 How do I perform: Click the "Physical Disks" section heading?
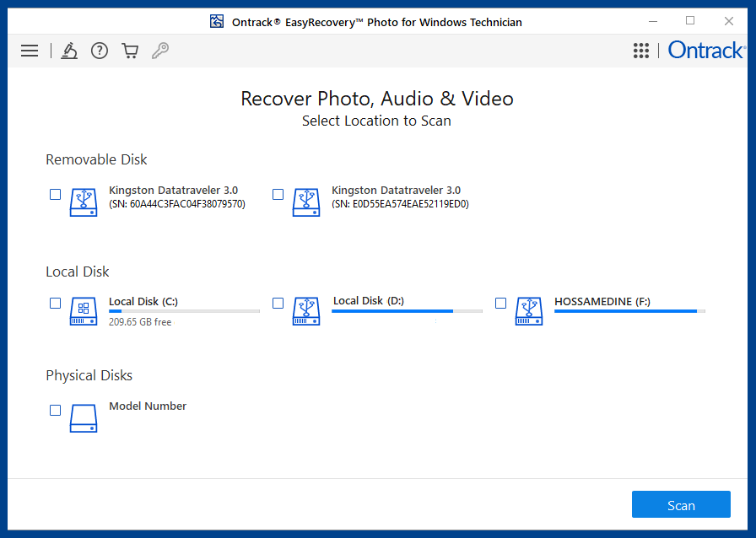[x=89, y=375]
